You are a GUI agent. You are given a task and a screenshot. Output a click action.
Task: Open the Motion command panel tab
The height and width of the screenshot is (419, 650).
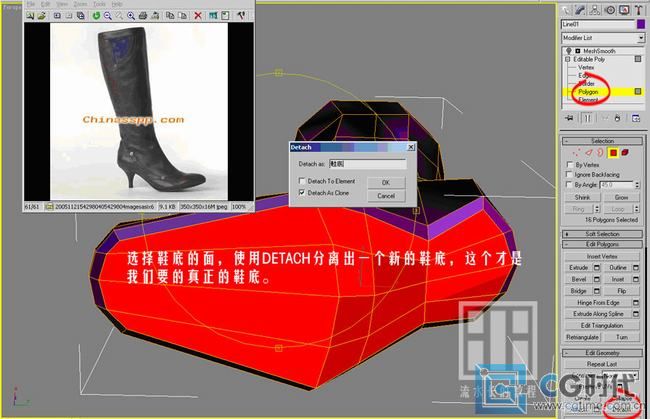click(610, 10)
